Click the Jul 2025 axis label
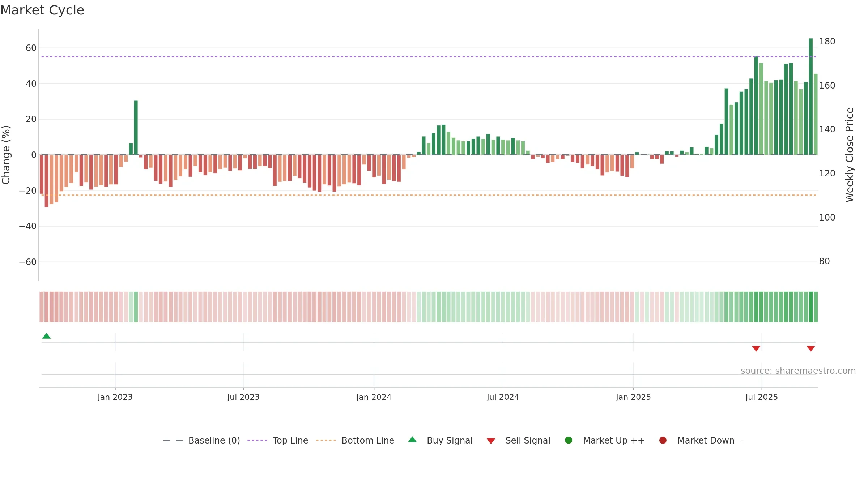The width and height of the screenshot is (868, 488). tap(762, 397)
